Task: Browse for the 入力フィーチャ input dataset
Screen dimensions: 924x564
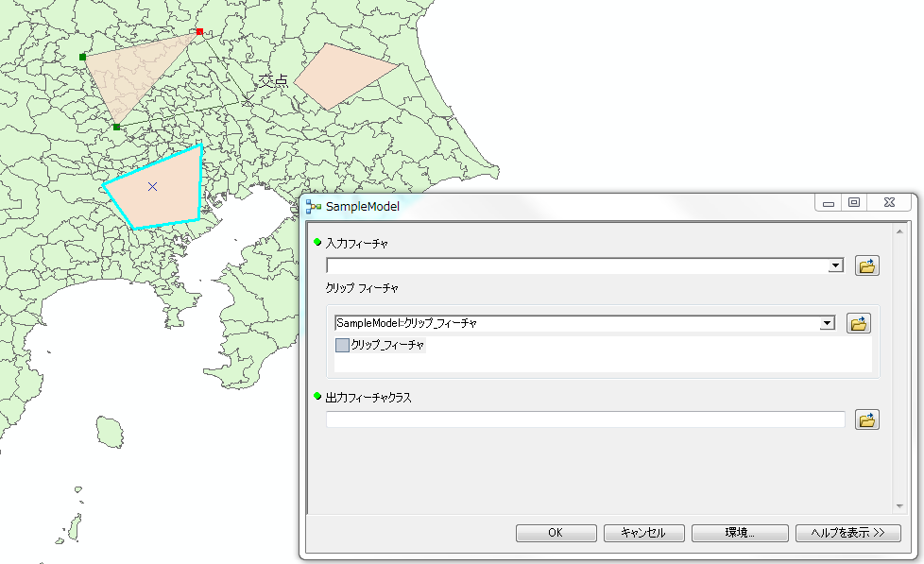Action: pos(866,265)
